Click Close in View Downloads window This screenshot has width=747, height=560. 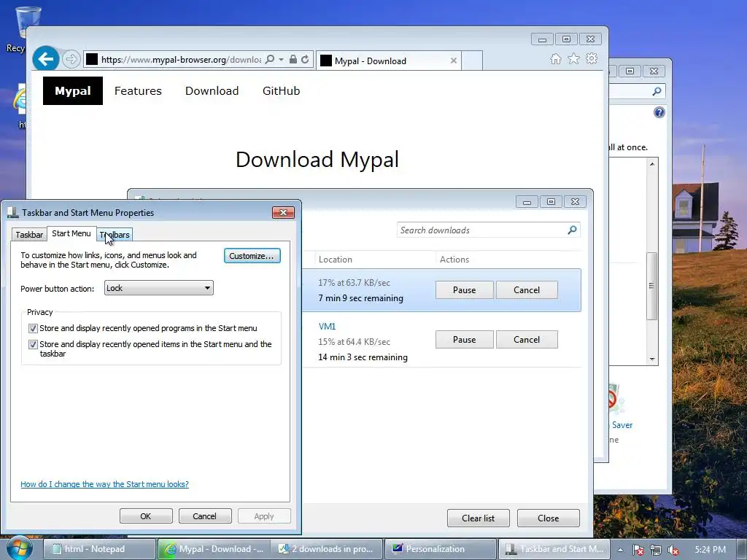click(549, 518)
